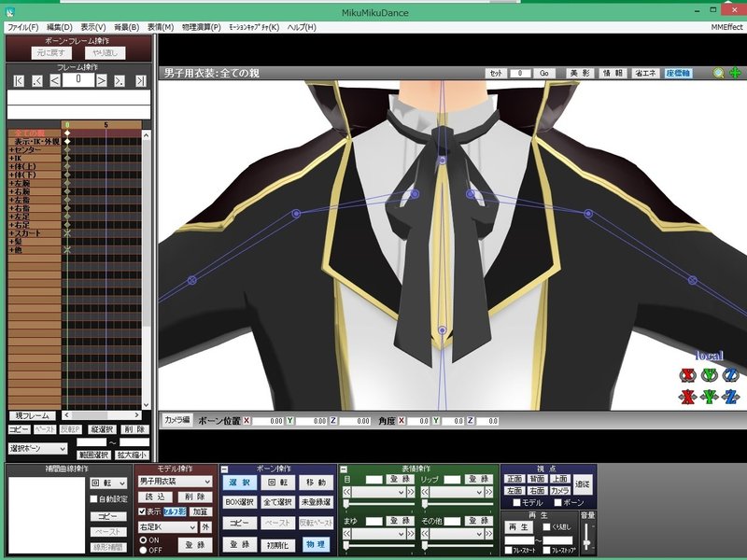Enable 自動設定 checkbox in interpolation panel
The image size is (747, 560).
click(94, 499)
